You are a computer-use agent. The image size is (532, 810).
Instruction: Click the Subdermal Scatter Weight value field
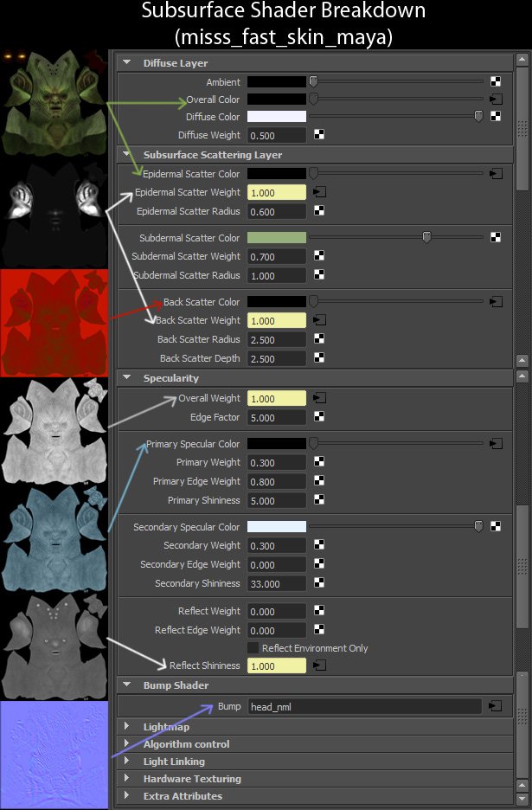point(276,256)
